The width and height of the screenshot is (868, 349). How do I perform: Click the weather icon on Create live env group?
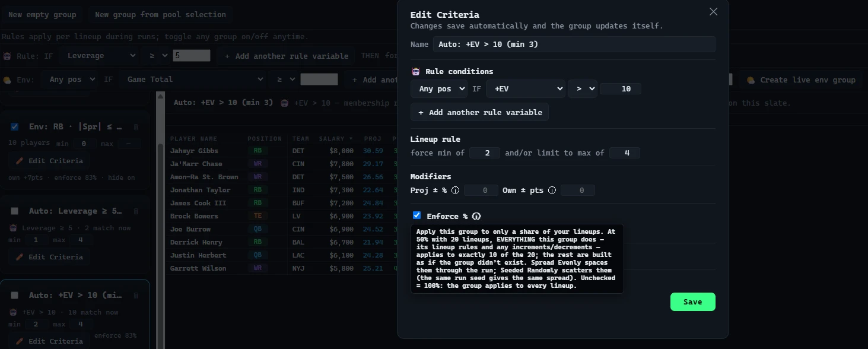pos(751,80)
